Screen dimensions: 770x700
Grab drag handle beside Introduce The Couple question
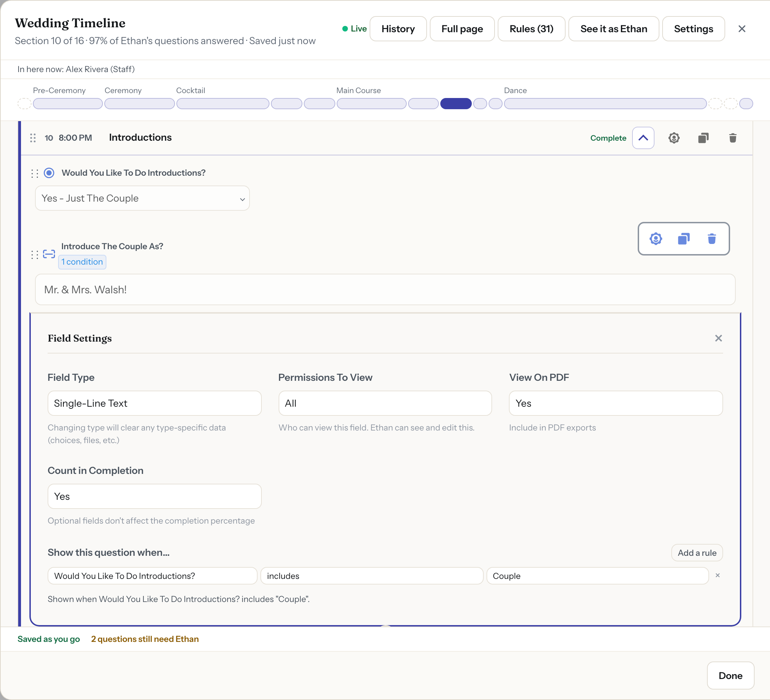click(x=35, y=255)
